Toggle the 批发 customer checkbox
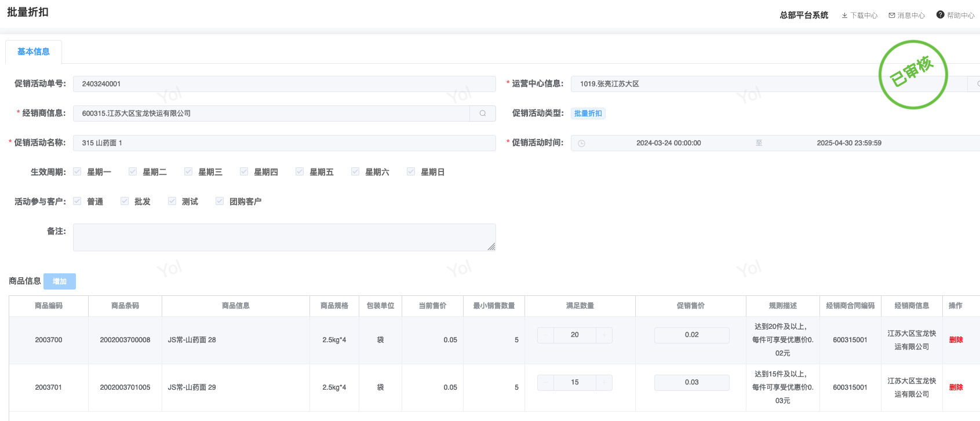 (125, 202)
